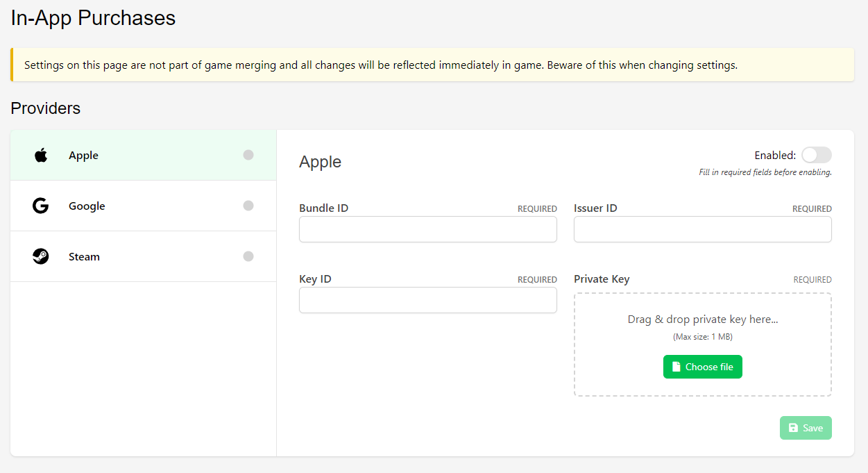
Task: Click the Apple logo icon in providers list
Action: pos(41,155)
